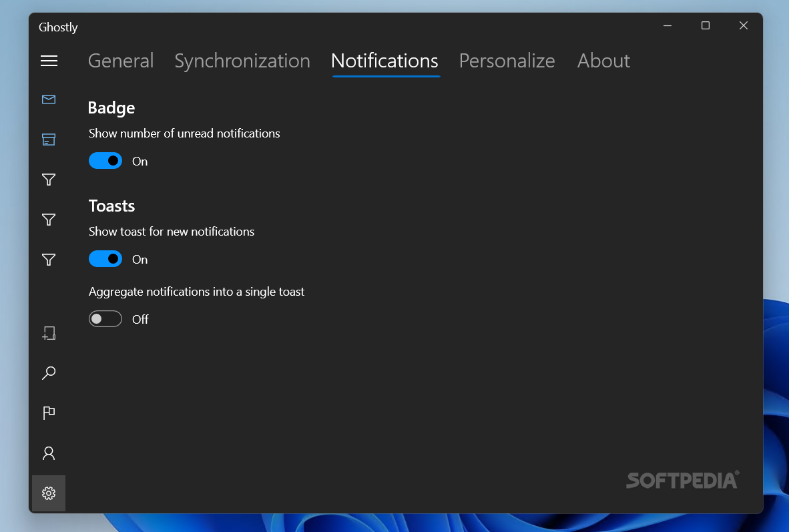The height and width of the screenshot is (532, 789).
Task: Select the second filter funnel icon
Action: click(49, 220)
